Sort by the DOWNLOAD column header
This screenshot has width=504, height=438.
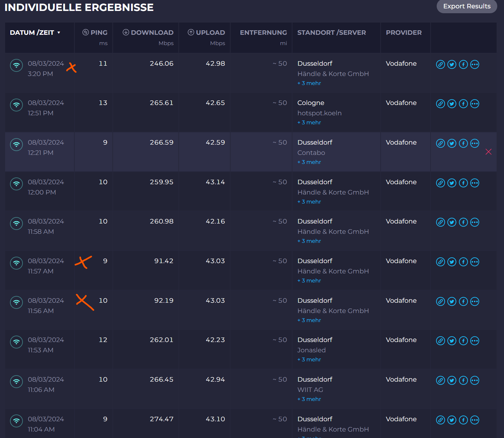point(148,33)
